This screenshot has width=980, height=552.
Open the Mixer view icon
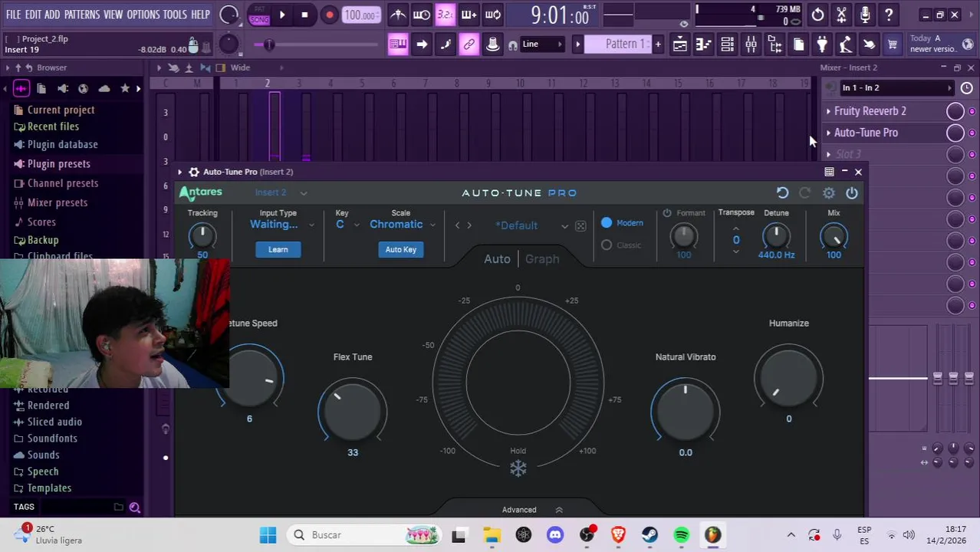coord(751,44)
